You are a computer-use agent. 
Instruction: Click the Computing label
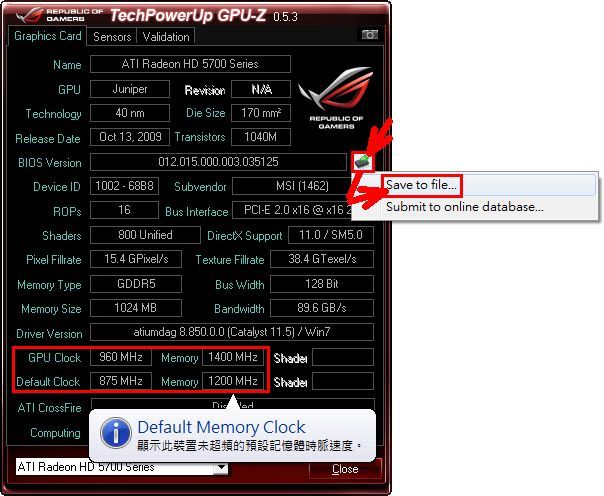[x=55, y=433]
